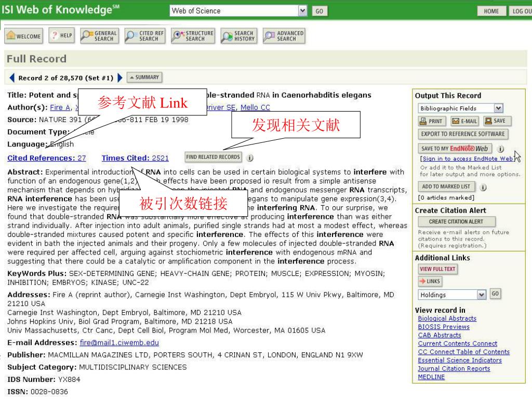View Search History
The image size is (532, 399).
pos(238,36)
